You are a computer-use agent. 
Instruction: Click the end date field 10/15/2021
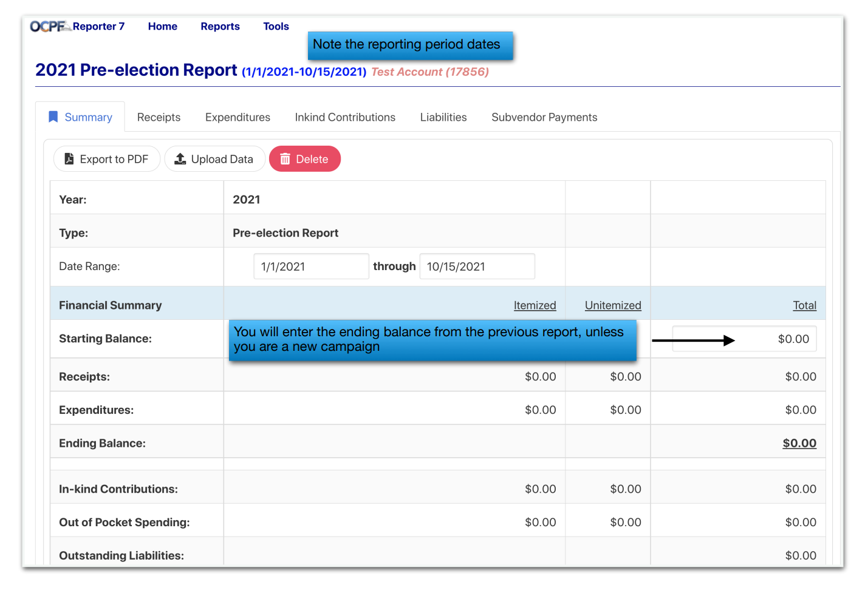[477, 266]
